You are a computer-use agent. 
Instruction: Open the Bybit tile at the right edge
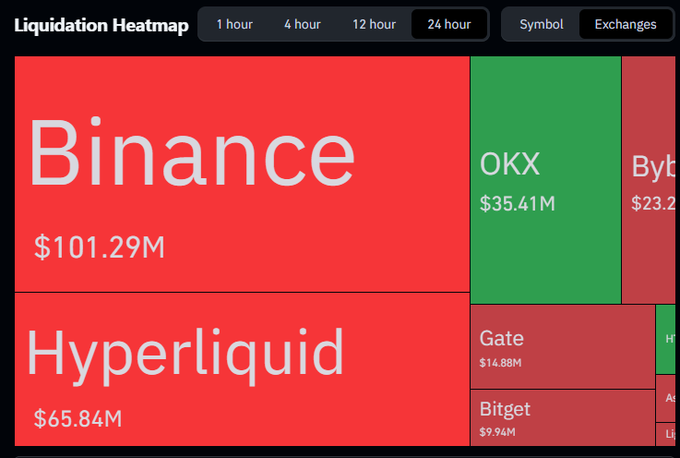(648, 180)
